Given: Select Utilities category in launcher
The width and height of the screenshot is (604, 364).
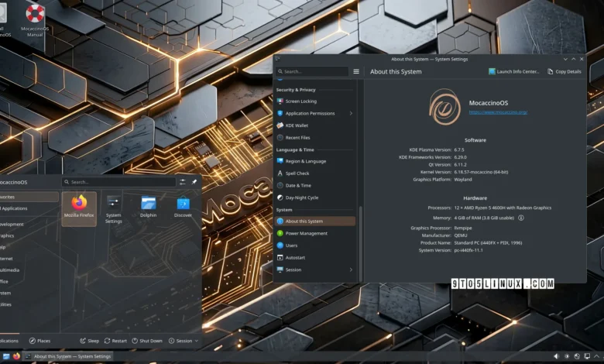Looking at the screenshot, I should pyautogui.click(x=29, y=304).
